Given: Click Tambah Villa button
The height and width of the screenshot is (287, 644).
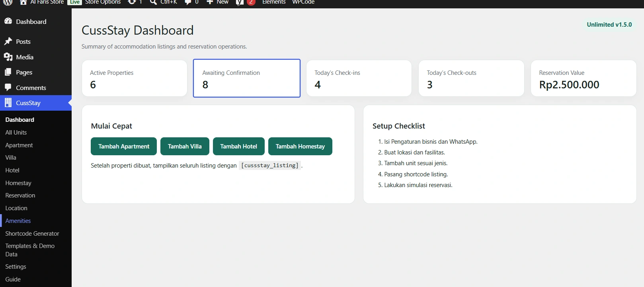Looking at the screenshot, I should coord(185,146).
